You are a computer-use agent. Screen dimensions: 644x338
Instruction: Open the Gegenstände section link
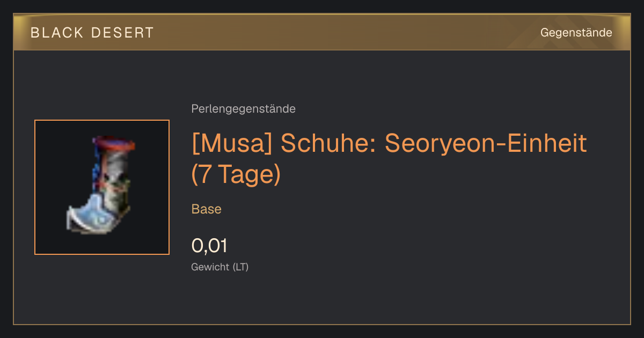pos(576,33)
